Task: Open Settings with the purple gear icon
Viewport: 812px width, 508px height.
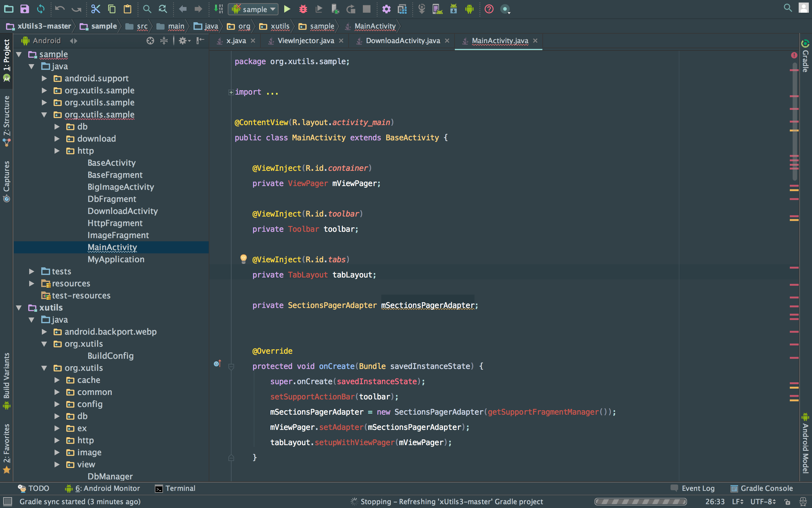Action: coord(386,9)
